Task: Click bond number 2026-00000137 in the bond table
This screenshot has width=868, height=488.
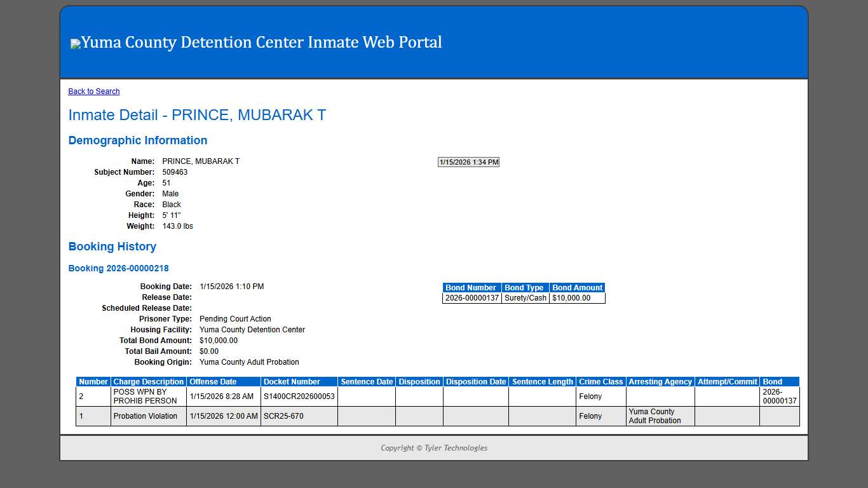Action: point(471,297)
